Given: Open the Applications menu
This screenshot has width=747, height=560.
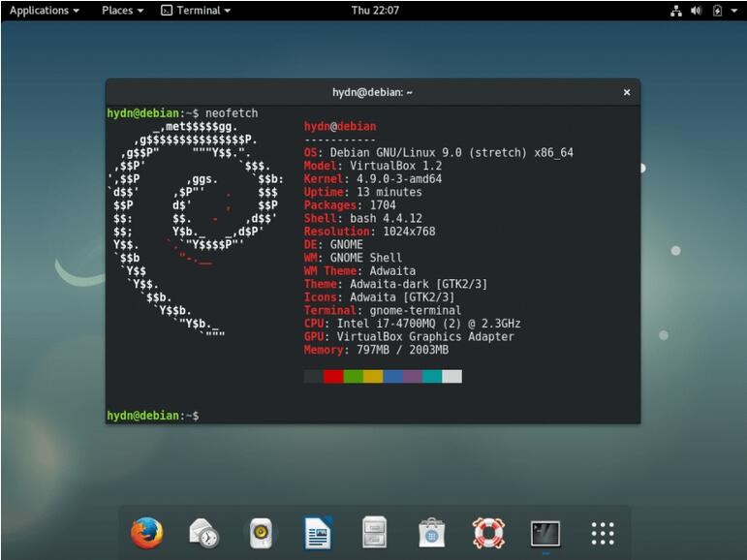Looking at the screenshot, I should click(45, 11).
